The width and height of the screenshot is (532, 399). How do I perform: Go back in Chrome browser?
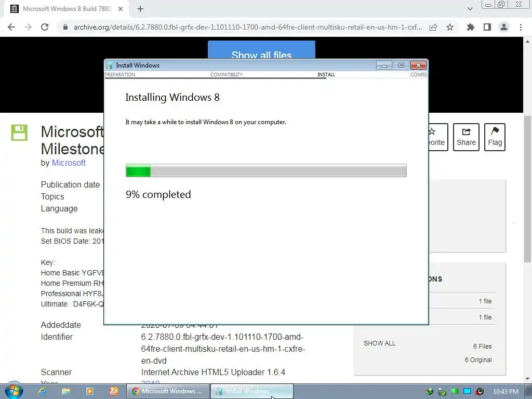(11, 27)
